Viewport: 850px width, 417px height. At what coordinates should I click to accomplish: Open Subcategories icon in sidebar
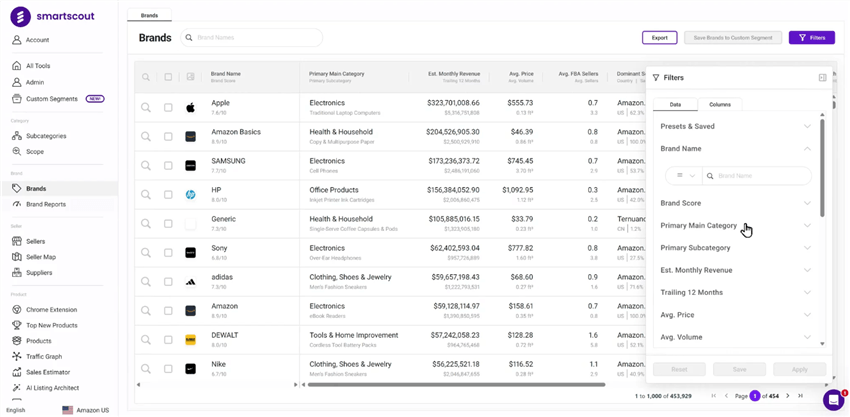[x=17, y=136]
